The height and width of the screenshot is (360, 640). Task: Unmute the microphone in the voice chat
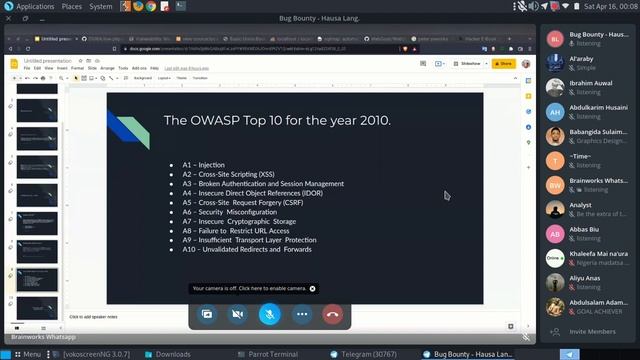coord(270,314)
